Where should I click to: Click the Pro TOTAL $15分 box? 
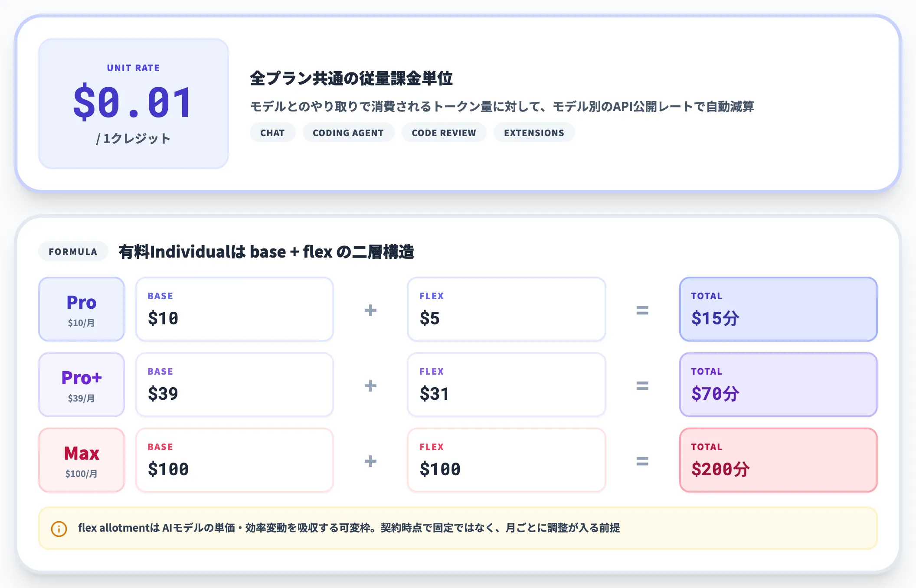[x=779, y=310]
